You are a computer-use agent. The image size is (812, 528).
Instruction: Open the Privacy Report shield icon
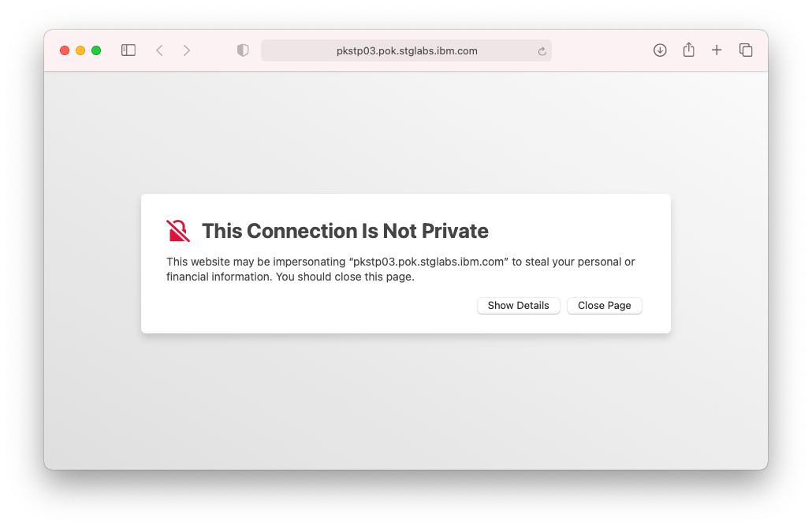243,50
